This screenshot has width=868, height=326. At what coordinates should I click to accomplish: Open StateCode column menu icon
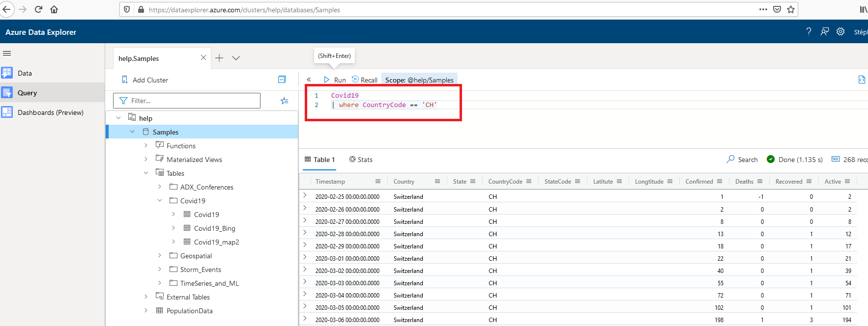pyautogui.click(x=578, y=181)
